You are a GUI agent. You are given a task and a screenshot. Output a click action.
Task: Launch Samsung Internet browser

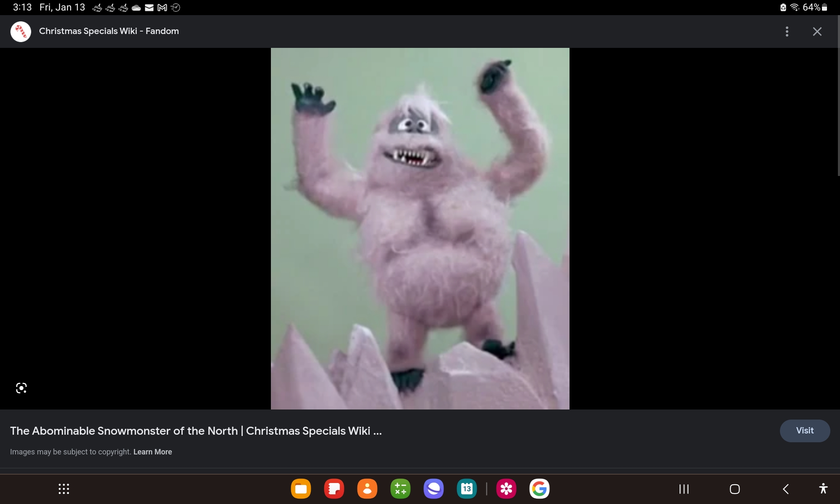433,489
